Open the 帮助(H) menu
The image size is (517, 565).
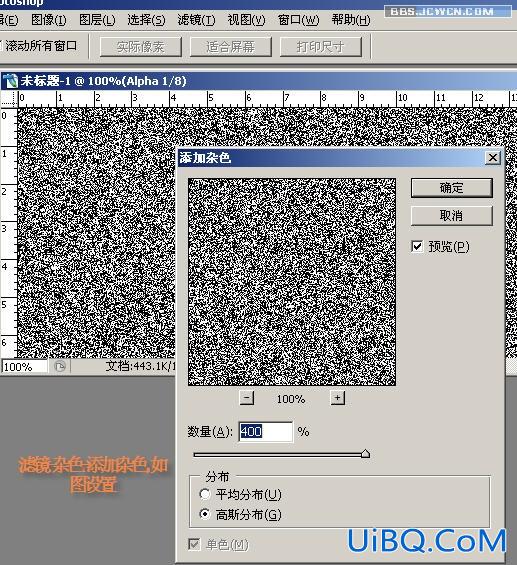coord(351,20)
